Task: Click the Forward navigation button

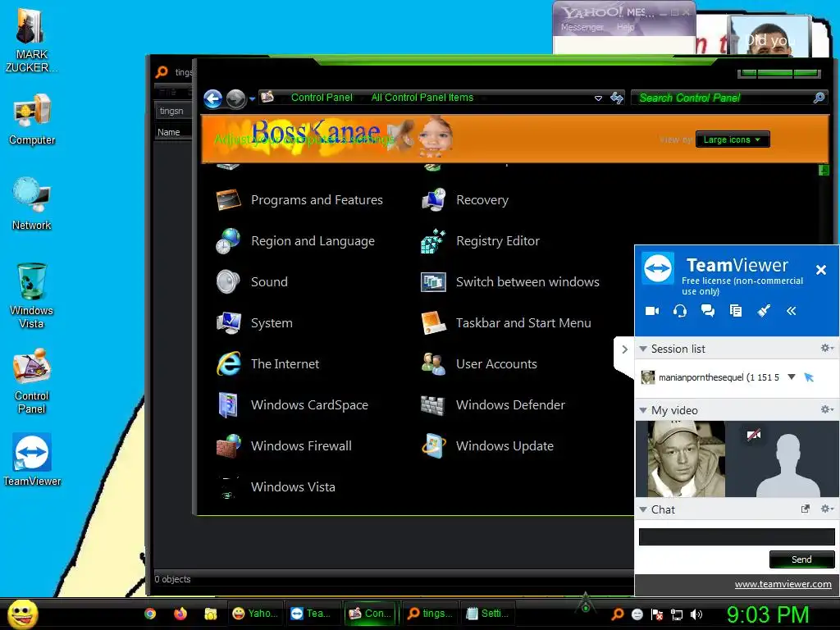Action: 235,98
